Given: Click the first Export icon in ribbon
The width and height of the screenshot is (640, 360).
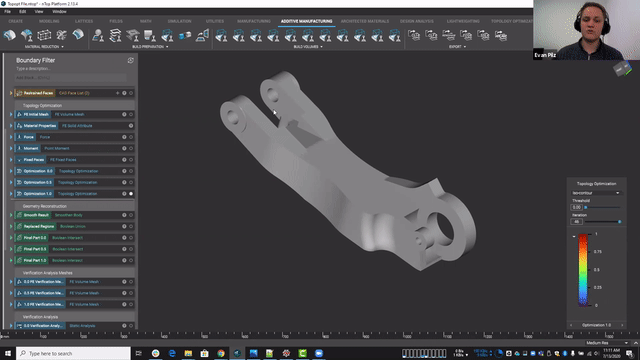Looking at the screenshot, I should [x=414, y=36].
